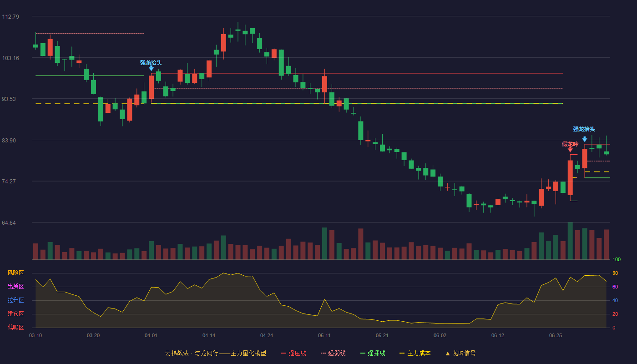Click the 05-21 date label
637x364 pixels.
(382, 335)
